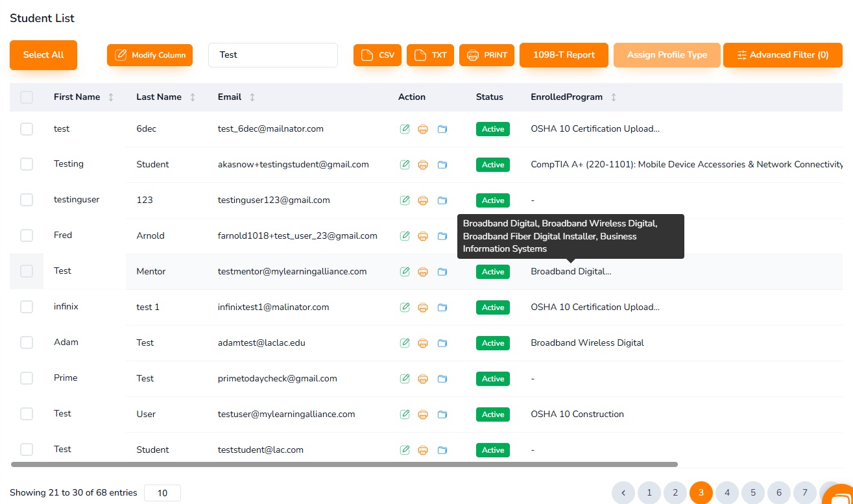Viewport: 853px width, 504px height.
Task: Go to page 5 of the student list
Action: [752, 493]
